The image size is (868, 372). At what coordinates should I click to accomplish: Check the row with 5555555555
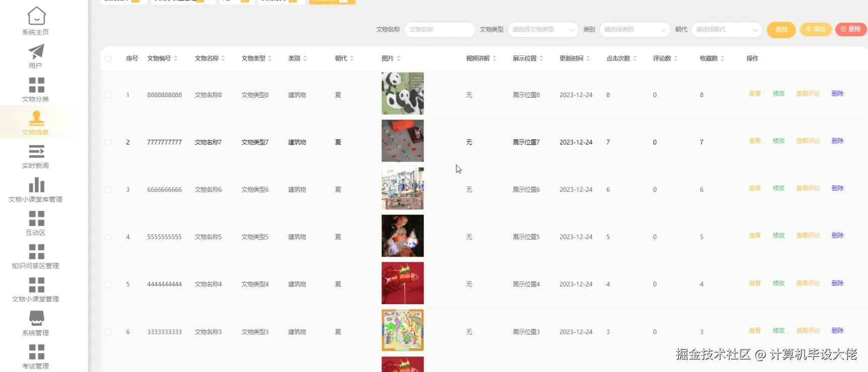click(108, 237)
